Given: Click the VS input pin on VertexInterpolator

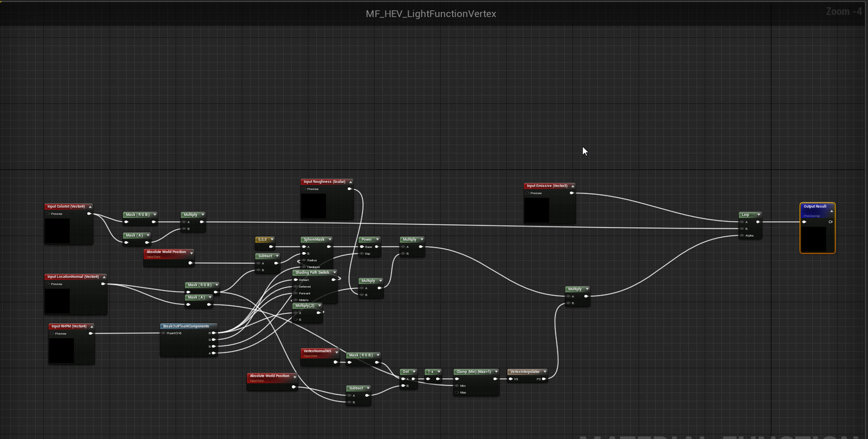Looking at the screenshot, I should tap(511, 379).
